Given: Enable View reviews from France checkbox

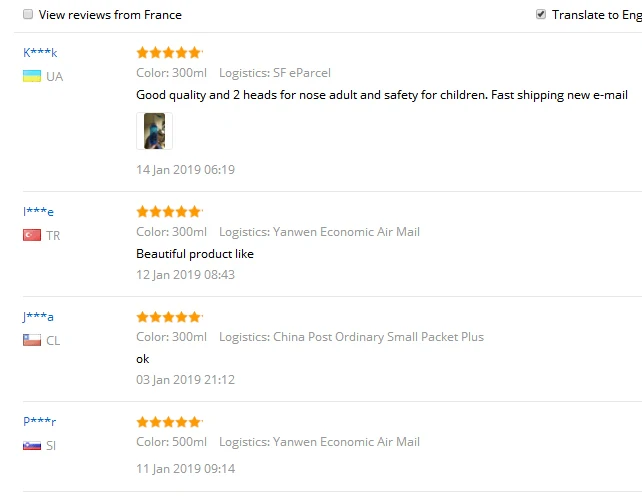Looking at the screenshot, I should [28, 14].
